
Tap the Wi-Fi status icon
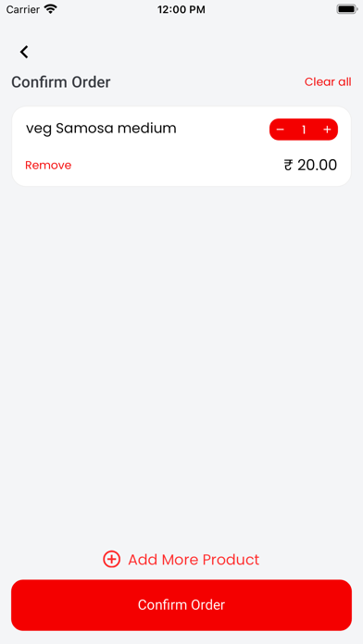[x=51, y=9]
